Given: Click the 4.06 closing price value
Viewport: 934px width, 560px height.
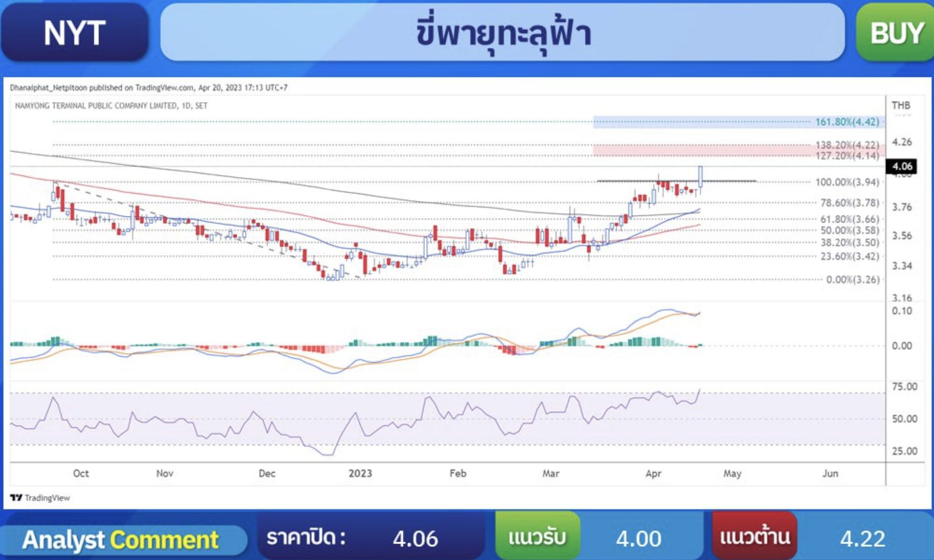Looking at the screenshot, I should click(415, 539).
